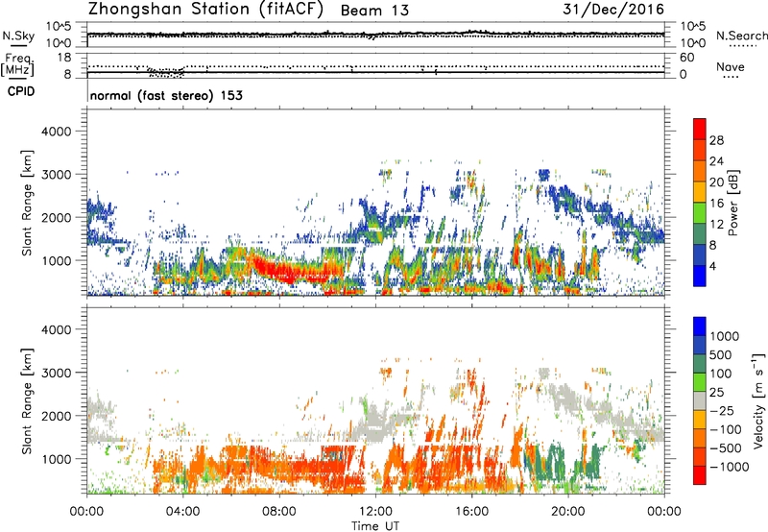Click the 'CPID' label
Screen dimensions: 768x532
pos(21,91)
